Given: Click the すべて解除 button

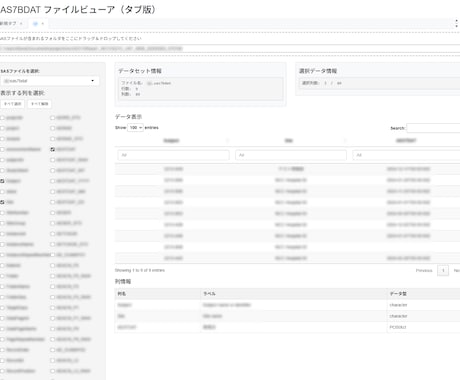Looking at the screenshot, I should click(40, 104).
